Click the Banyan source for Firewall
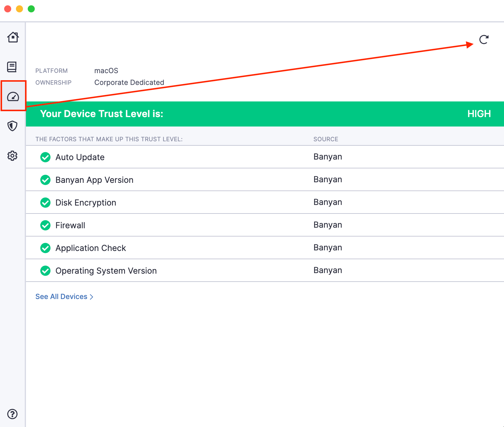Image resolution: width=504 pixels, height=427 pixels. 327,225
